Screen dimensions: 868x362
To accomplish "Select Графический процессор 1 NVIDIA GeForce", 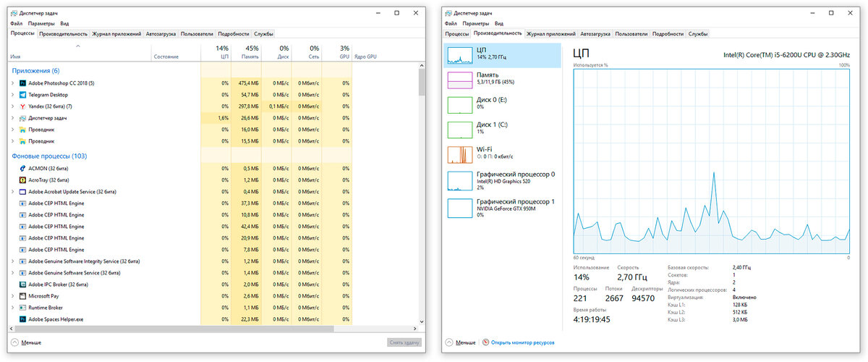I will point(503,208).
